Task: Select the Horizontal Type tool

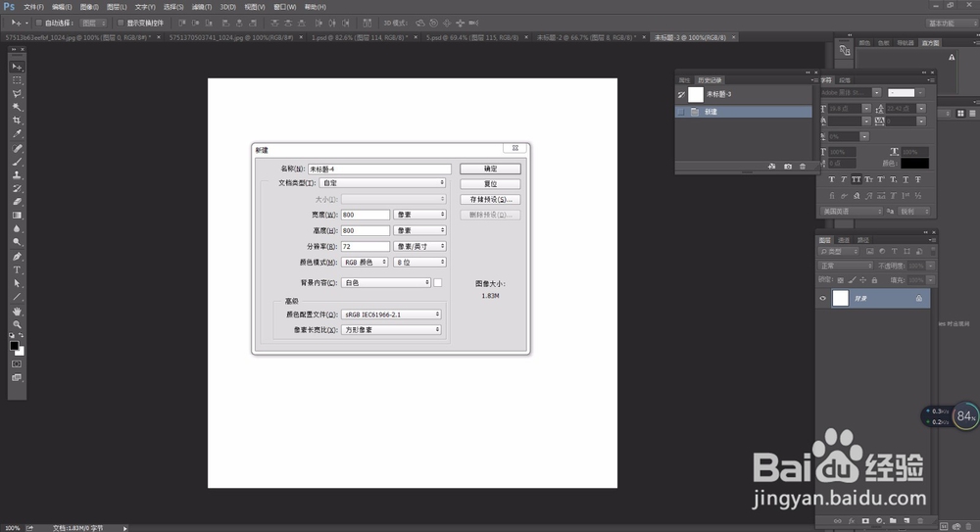Action: click(17, 270)
